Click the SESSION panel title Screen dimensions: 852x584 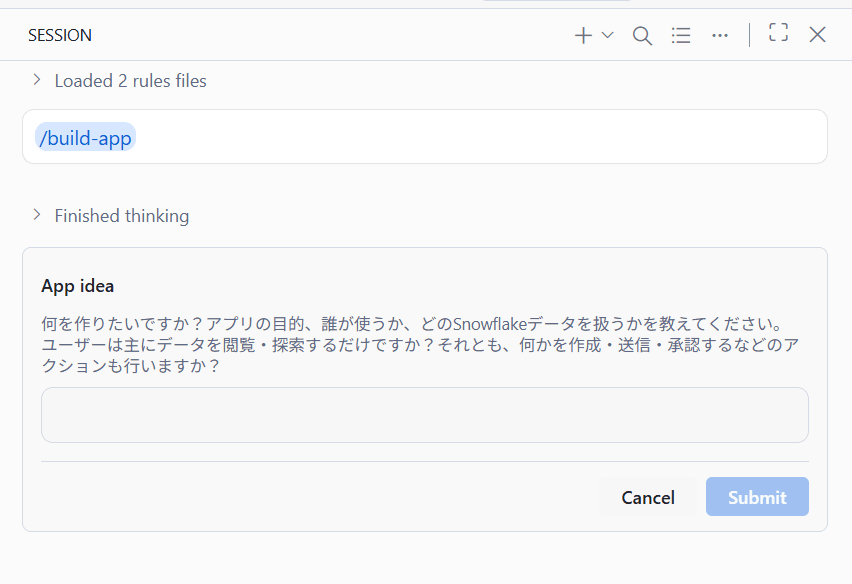tap(60, 35)
